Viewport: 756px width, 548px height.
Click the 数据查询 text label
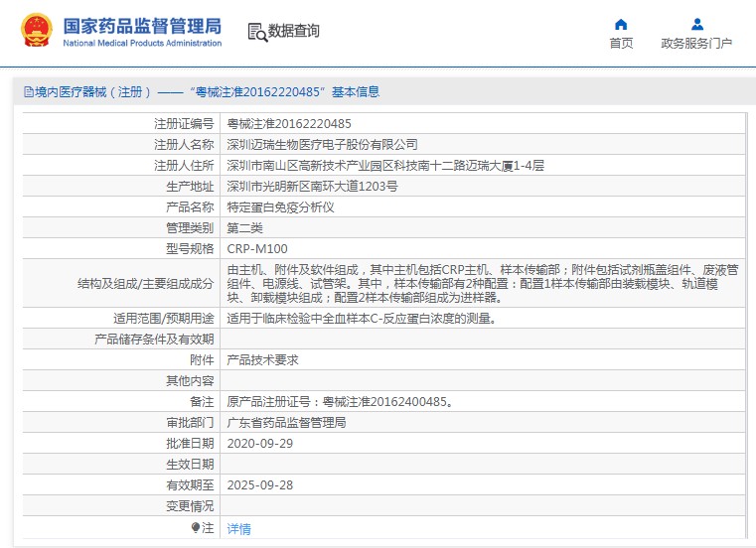(294, 32)
